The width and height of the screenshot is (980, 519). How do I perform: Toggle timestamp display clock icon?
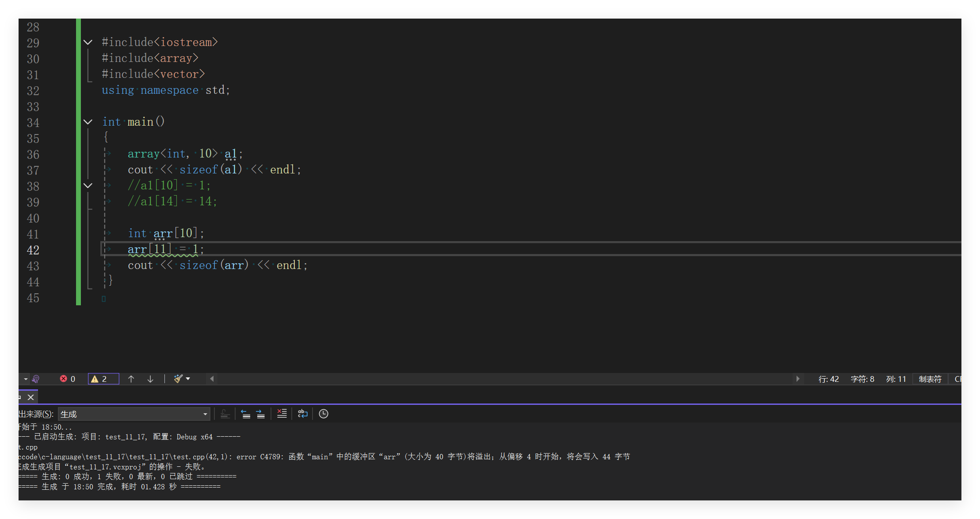click(324, 414)
